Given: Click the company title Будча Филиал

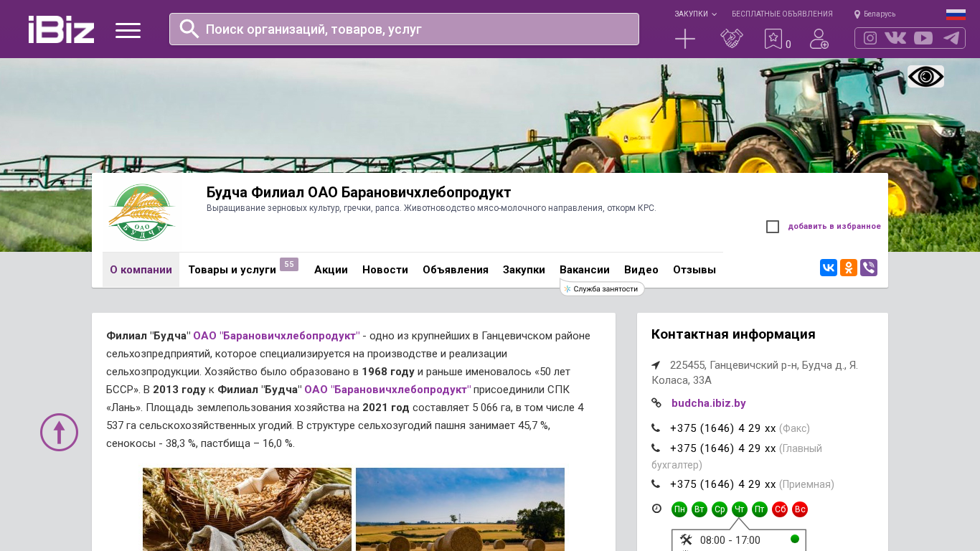Looking at the screenshot, I should point(359,192).
